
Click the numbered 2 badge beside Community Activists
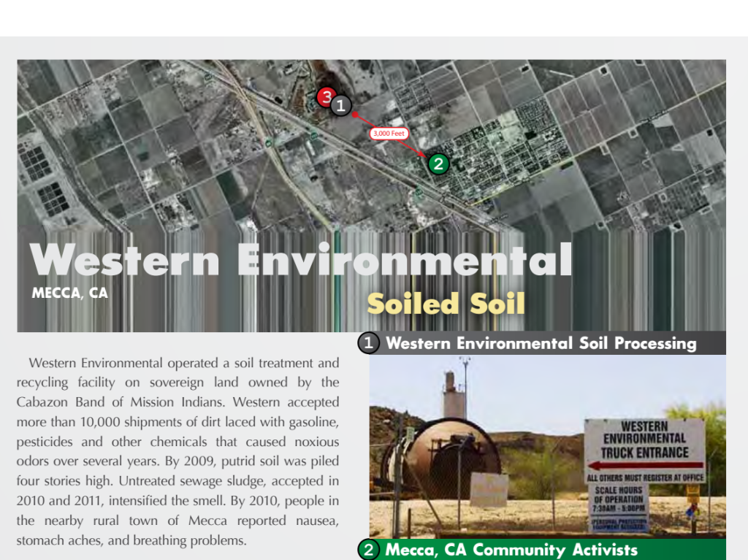[x=368, y=550]
